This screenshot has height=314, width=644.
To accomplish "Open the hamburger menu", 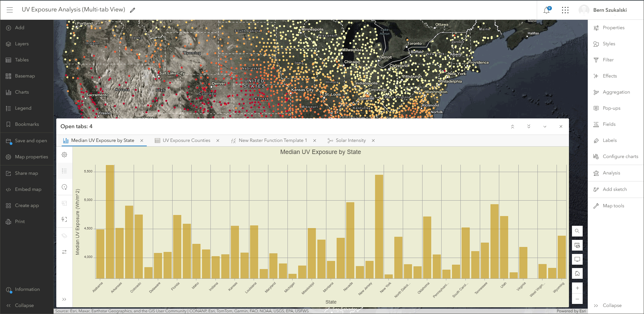I will tap(10, 10).
